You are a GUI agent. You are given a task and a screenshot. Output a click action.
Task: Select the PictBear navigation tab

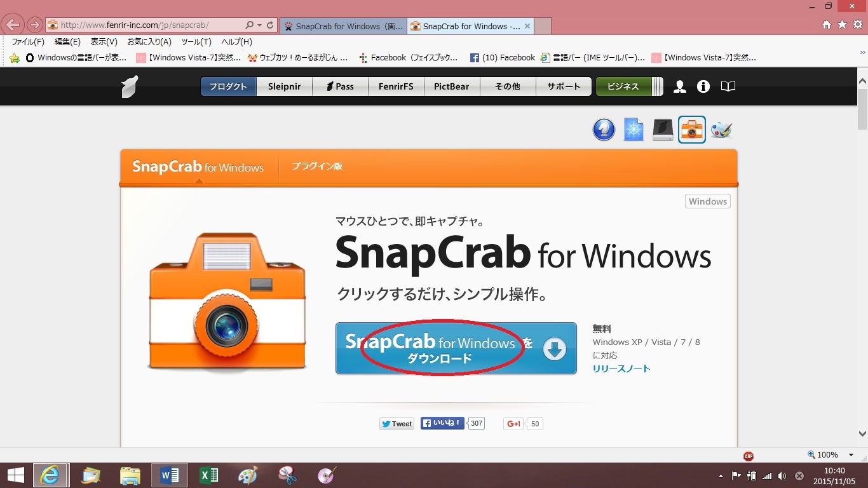click(x=452, y=86)
